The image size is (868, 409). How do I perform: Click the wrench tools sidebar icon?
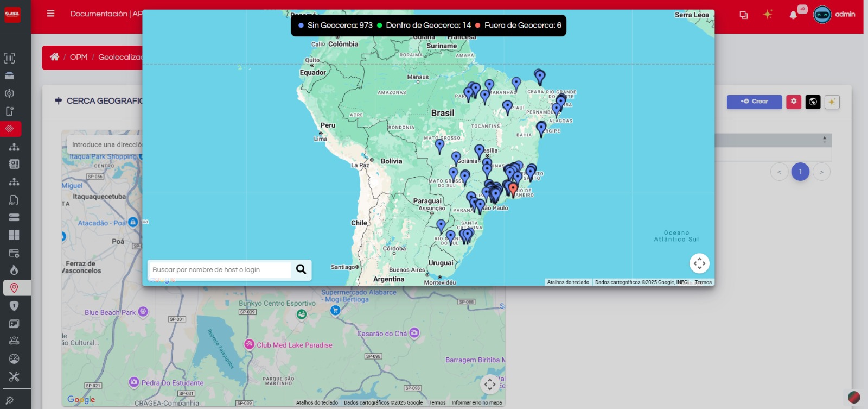[14, 376]
